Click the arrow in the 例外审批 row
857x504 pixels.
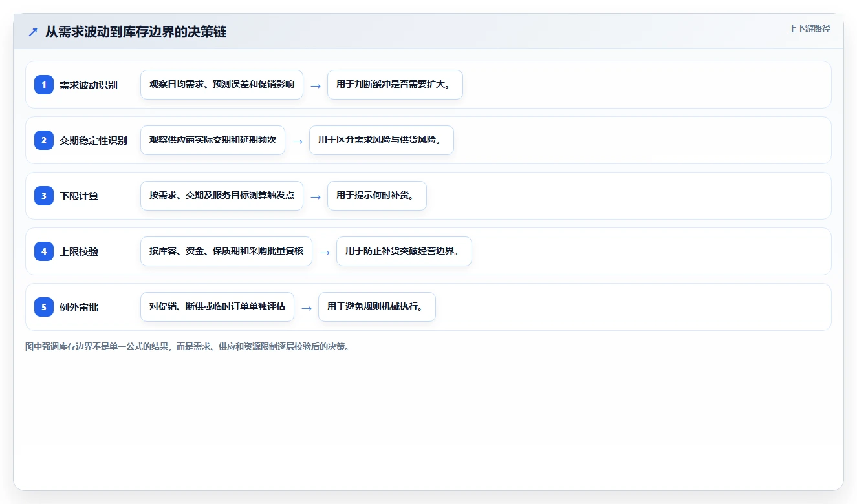307,308
